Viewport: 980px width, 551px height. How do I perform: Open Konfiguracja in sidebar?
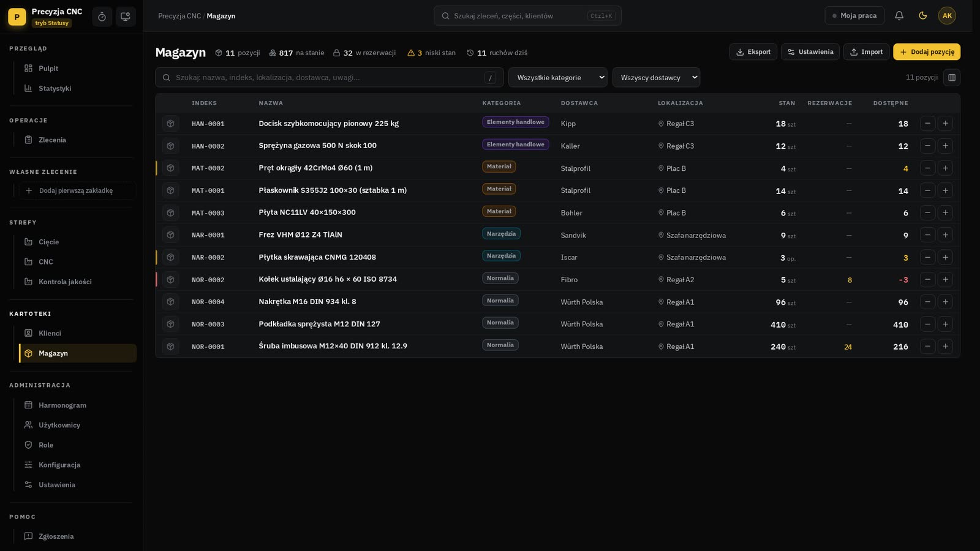pos(78,465)
